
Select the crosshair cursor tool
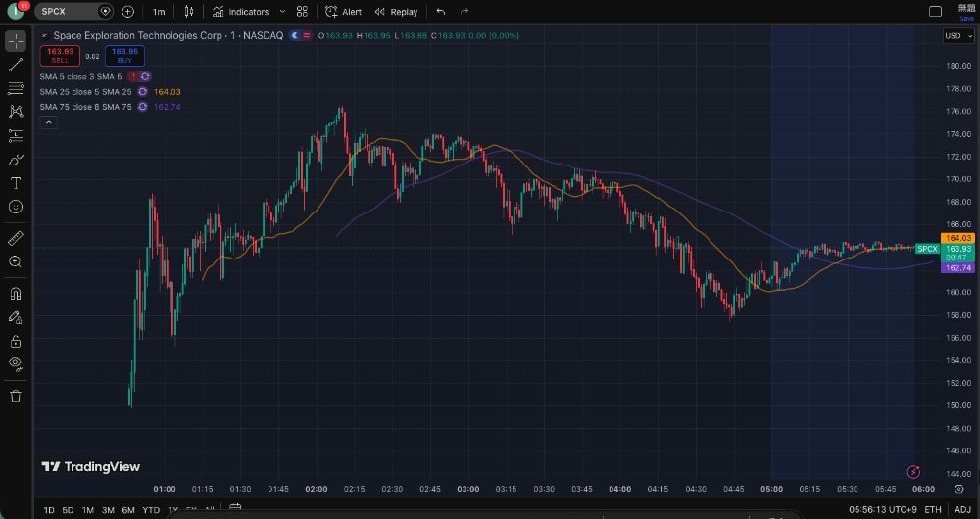pyautogui.click(x=16, y=40)
